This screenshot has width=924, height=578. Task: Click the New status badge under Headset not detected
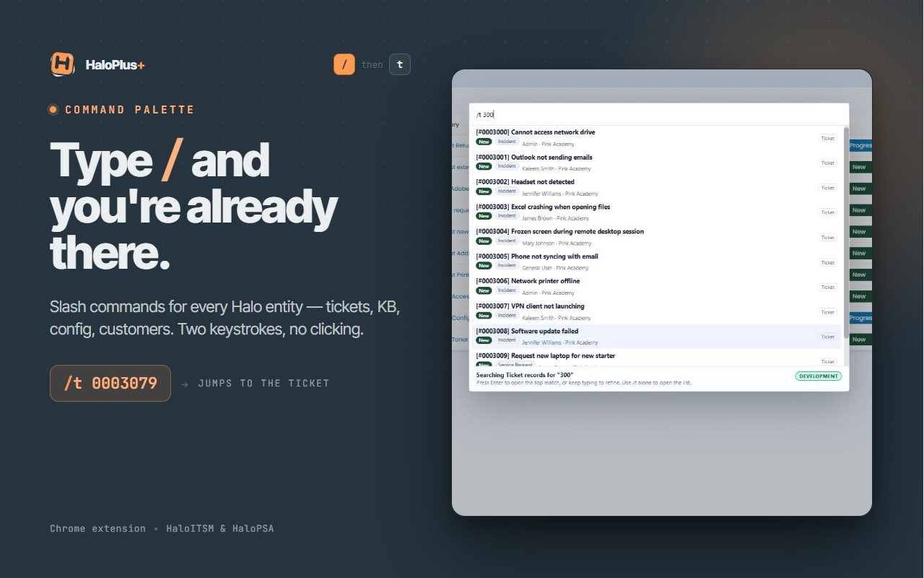click(x=484, y=191)
